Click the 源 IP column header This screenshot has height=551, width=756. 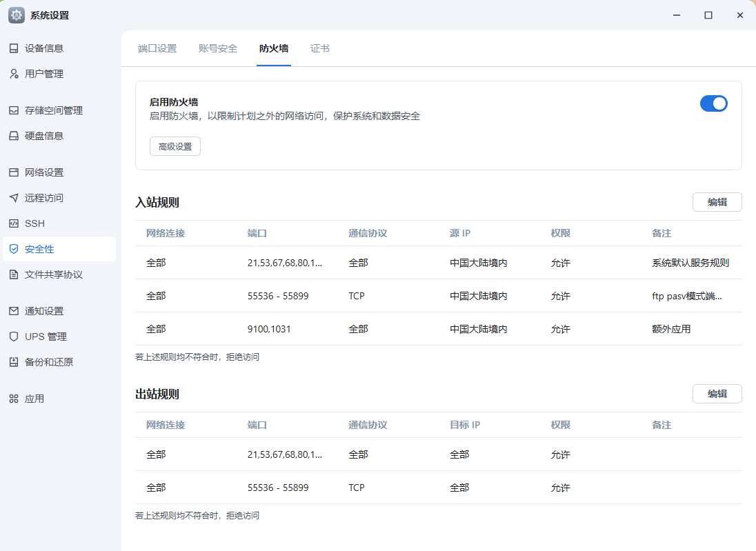pos(460,233)
